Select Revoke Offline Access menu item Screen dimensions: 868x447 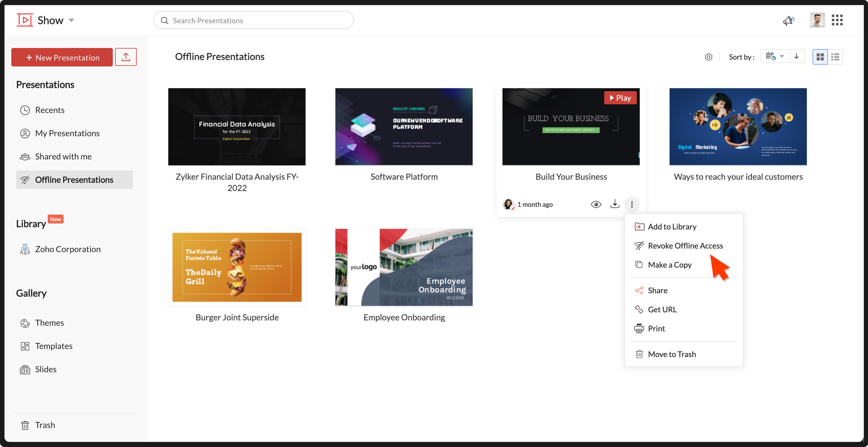pyautogui.click(x=685, y=246)
